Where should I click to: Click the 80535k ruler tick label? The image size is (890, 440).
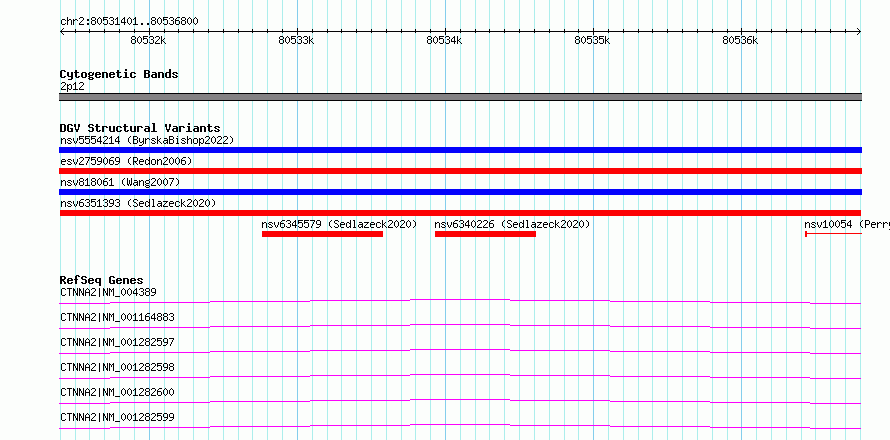(x=593, y=40)
